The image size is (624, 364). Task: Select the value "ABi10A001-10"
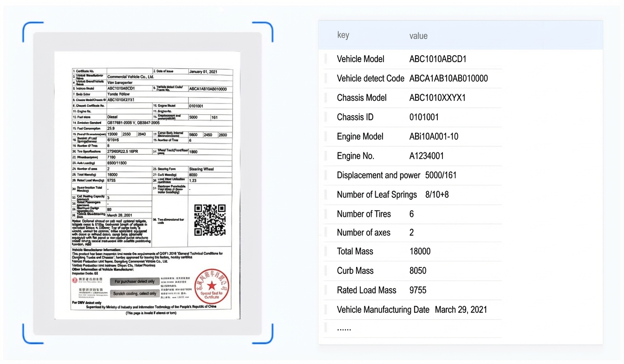click(434, 136)
